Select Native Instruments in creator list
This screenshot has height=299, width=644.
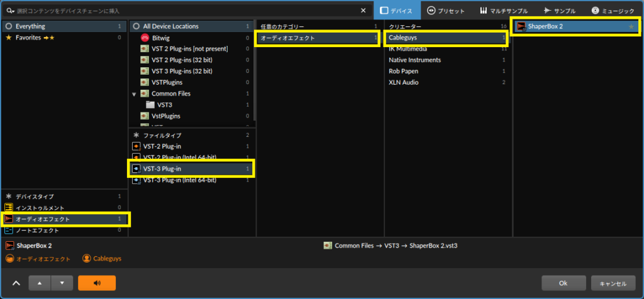click(414, 60)
